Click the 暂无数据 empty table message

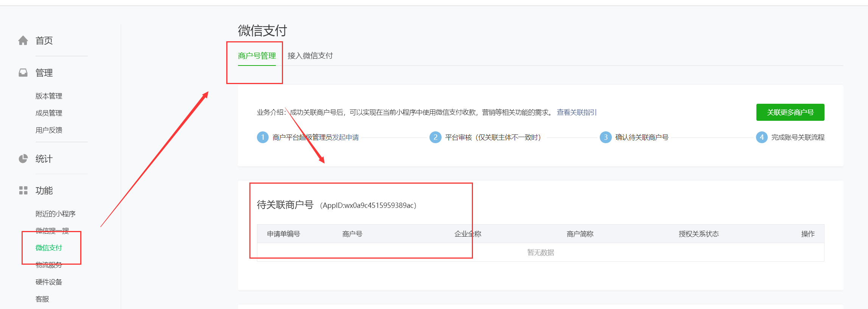point(541,253)
